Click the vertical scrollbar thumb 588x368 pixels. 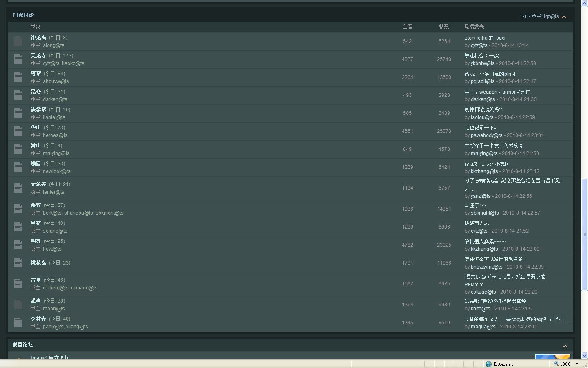tap(584, 235)
